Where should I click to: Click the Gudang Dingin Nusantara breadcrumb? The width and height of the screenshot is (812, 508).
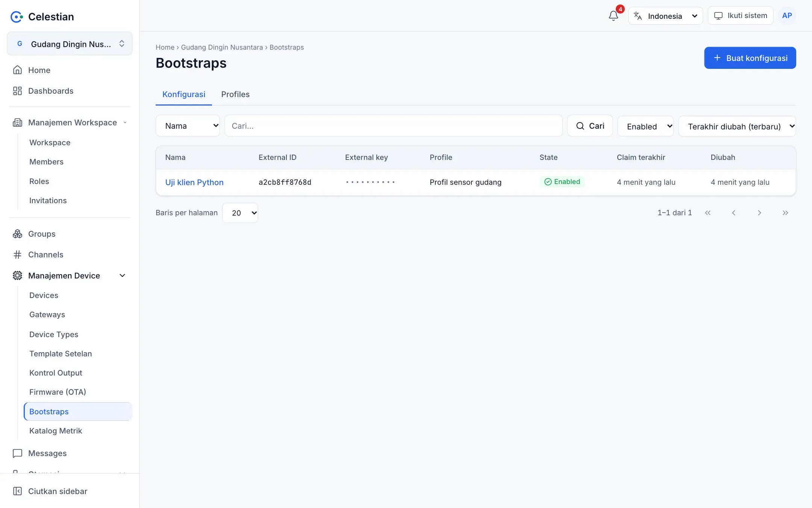coord(222,47)
